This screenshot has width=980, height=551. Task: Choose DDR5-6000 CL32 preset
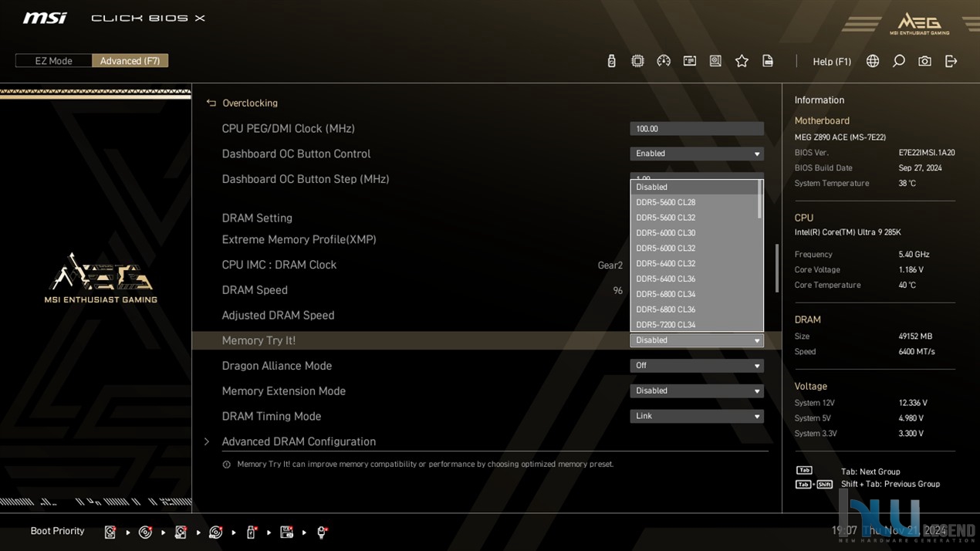tap(694, 248)
